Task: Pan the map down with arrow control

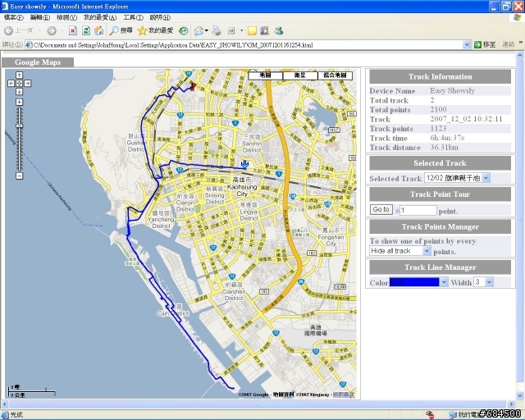Action: tap(20, 91)
